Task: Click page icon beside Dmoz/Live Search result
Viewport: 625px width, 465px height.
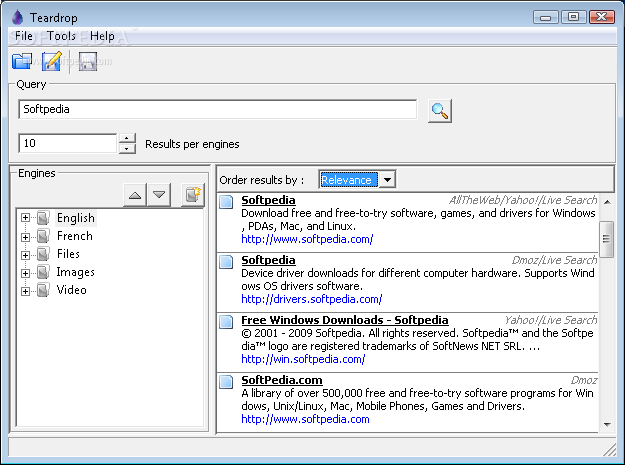Action: [226, 262]
